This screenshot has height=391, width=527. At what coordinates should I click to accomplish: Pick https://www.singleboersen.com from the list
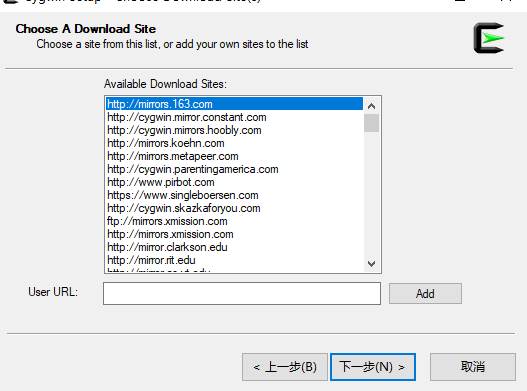pos(234,195)
